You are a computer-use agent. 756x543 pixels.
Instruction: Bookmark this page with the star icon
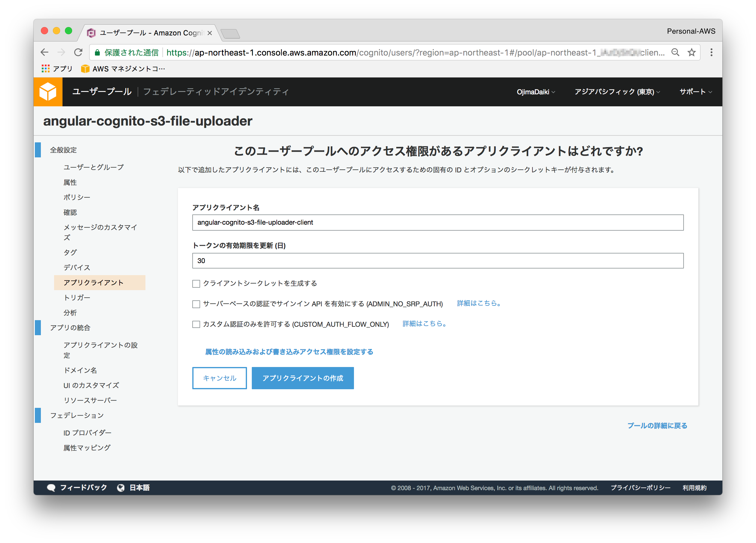coord(692,52)
